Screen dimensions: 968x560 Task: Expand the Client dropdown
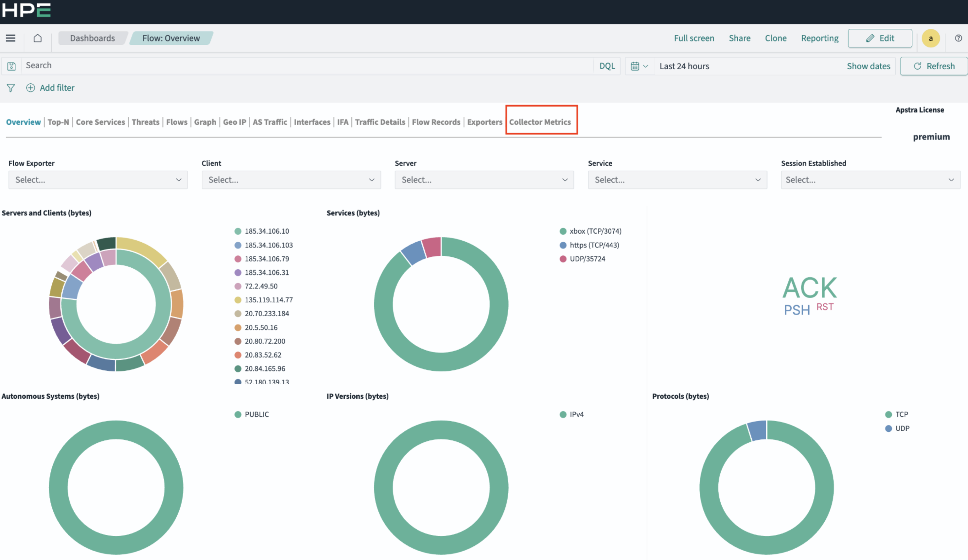click(291, 180)
